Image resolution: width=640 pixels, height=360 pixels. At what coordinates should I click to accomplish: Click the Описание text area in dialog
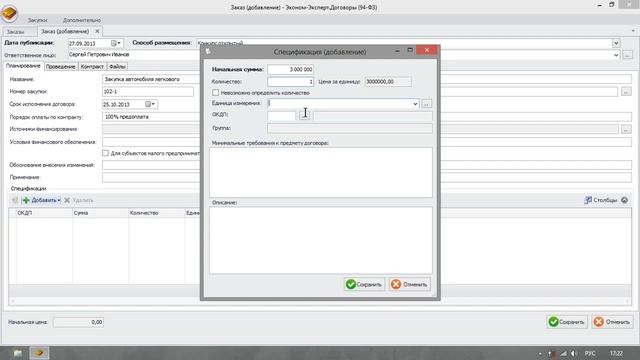pos(321,240)
